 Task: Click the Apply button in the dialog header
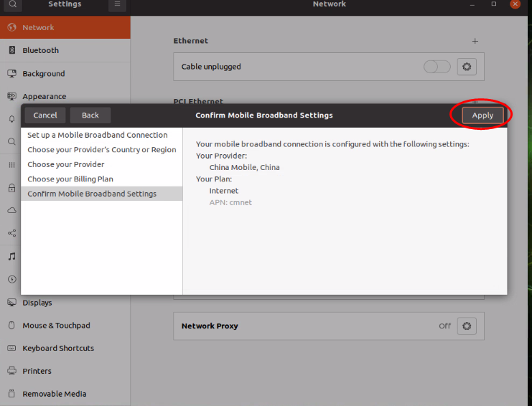coord(482,115)
